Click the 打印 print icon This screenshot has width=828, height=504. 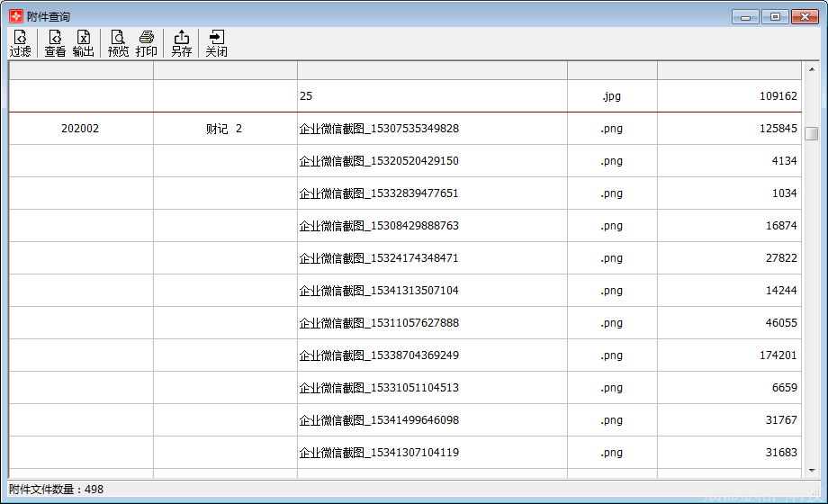147,43
